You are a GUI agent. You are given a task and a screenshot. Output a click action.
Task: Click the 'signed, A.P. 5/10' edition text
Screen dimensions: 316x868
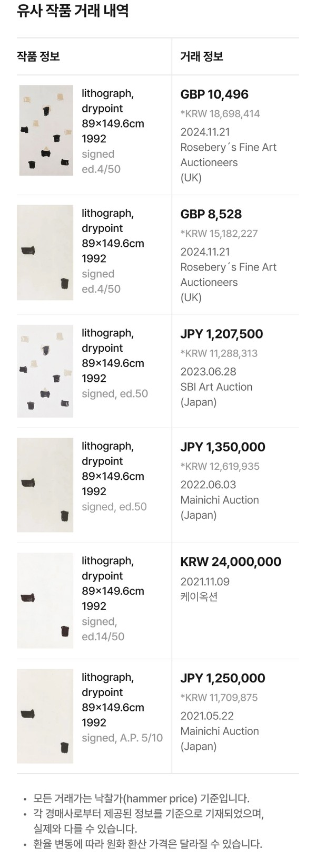(x=122, y=738)
